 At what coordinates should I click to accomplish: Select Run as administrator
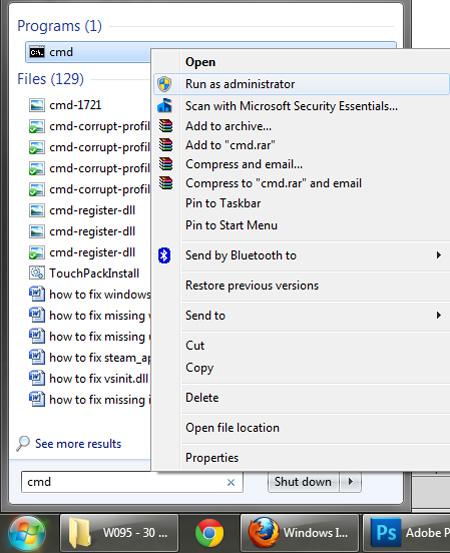[x=301, y=84]
